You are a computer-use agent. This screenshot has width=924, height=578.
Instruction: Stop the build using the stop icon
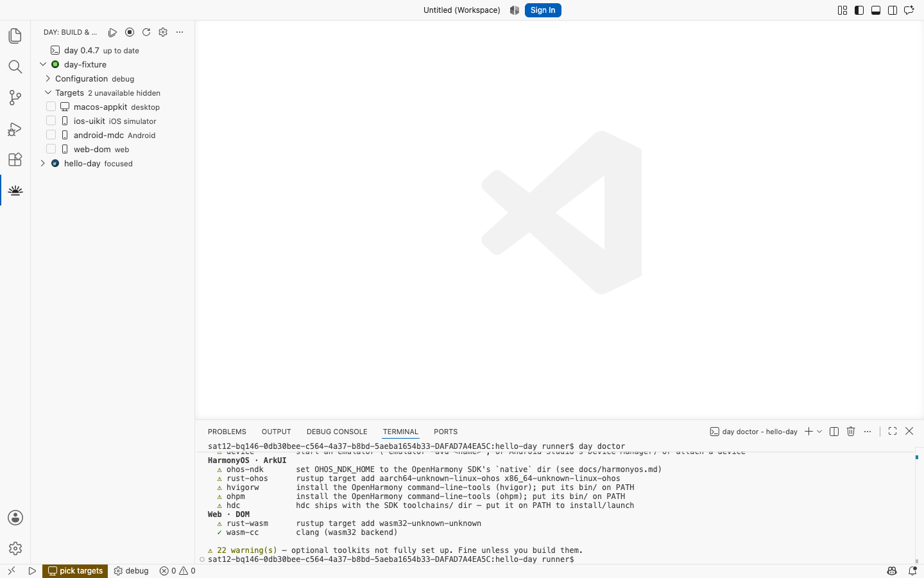[x=130, y=32]
